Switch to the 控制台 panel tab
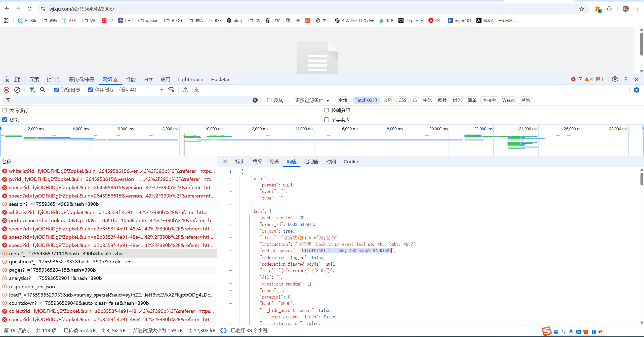Screen dimensions: 644x337 tap(54, 79)
